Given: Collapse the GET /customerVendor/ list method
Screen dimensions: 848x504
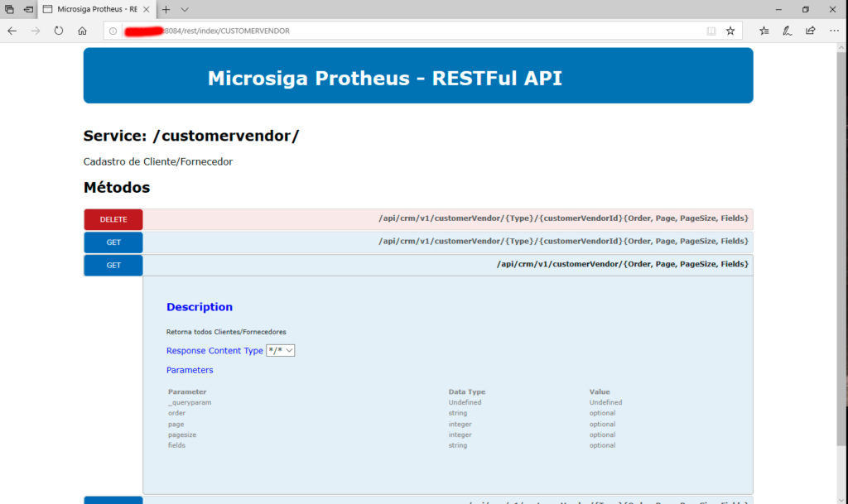Looking at the screenshot, I should tap(113, 265).
